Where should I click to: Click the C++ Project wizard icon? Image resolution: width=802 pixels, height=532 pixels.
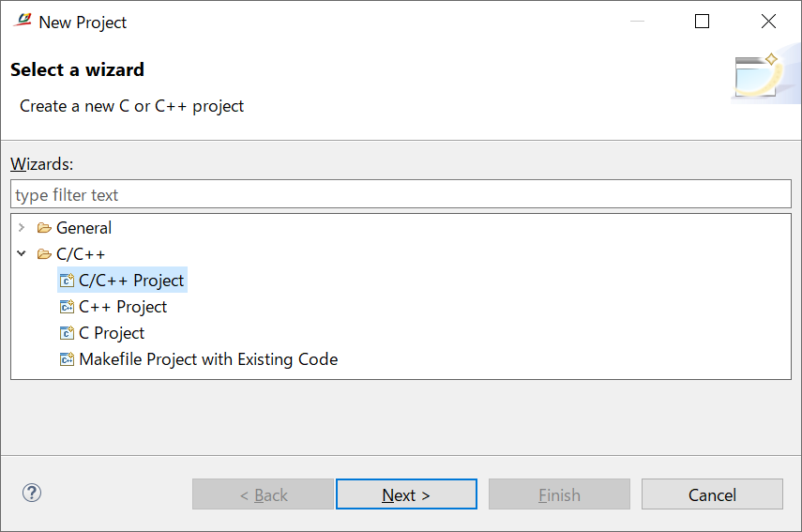pos(67,307)
